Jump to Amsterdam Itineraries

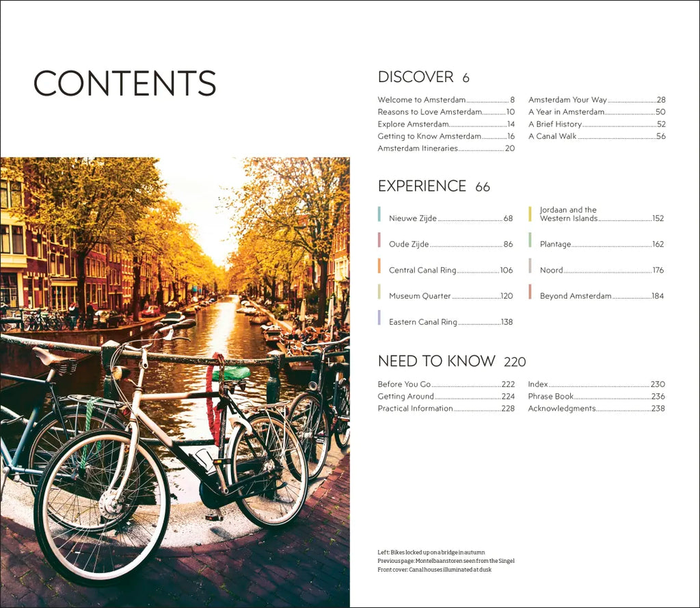click(418, 148)
